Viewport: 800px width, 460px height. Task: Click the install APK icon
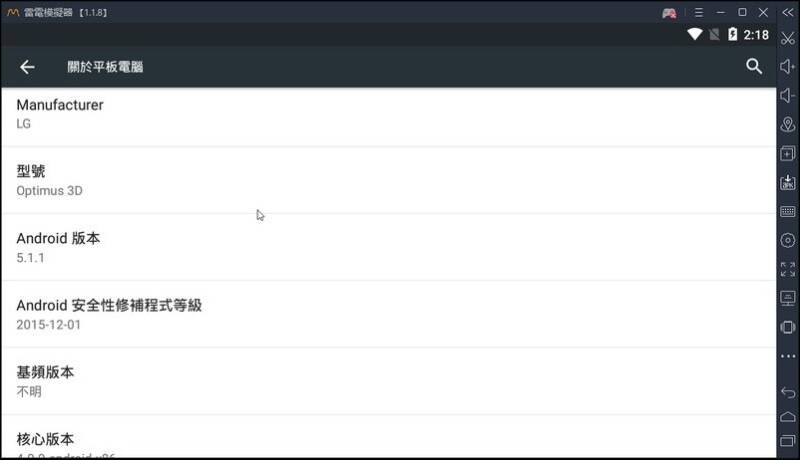click(x=788, y=182)
